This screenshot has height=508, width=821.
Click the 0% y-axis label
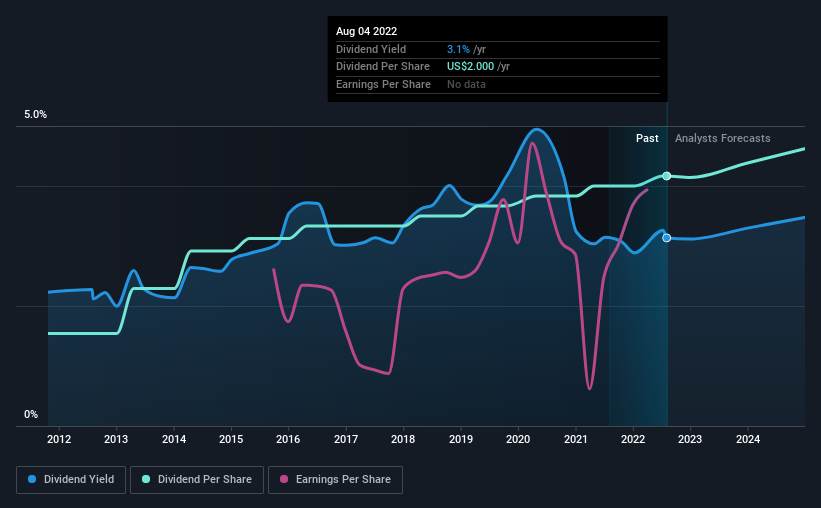(x=31, y=414)
